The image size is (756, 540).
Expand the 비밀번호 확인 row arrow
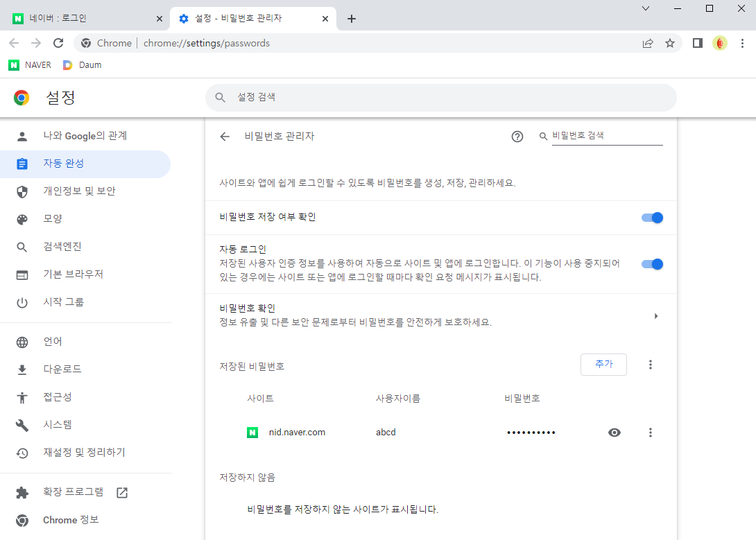655,316
